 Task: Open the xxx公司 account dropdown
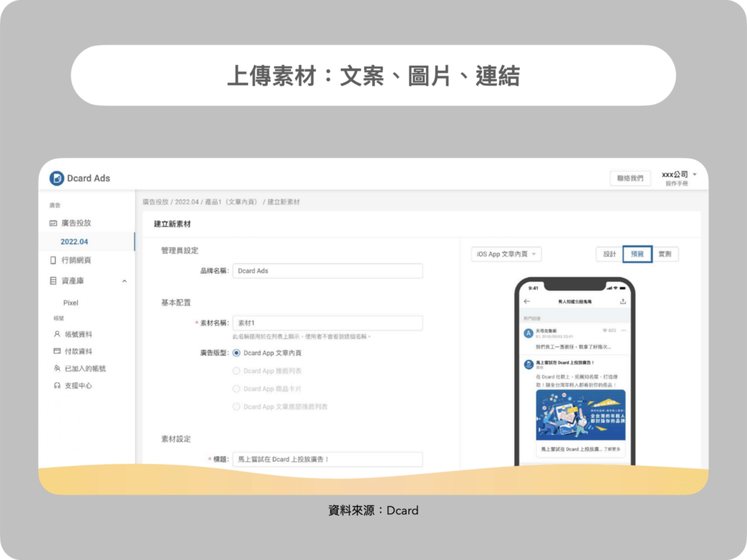(679, 174)
